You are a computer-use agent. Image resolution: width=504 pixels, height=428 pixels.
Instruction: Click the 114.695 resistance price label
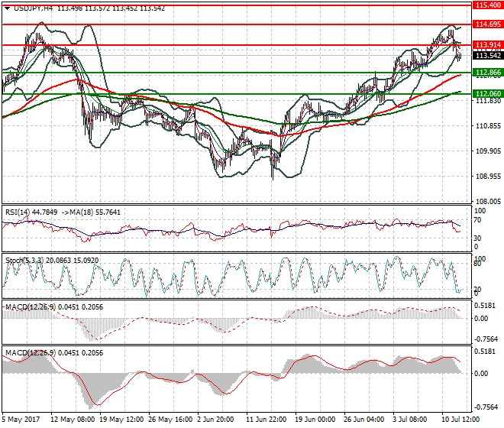(488, 24)
